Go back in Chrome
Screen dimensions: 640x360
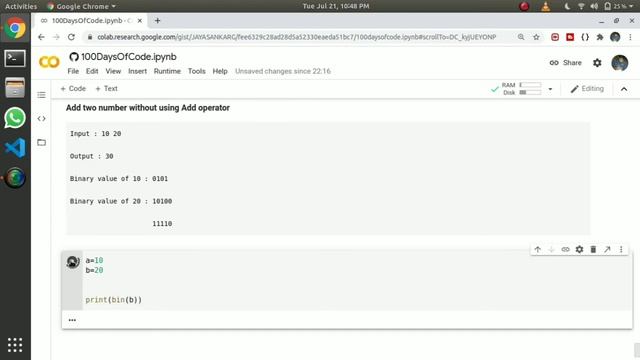[x=41, y=37]
